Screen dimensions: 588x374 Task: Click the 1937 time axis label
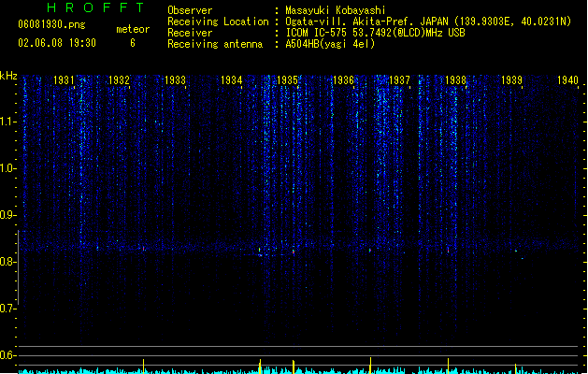pyautogui.click(x=399, y=79)
